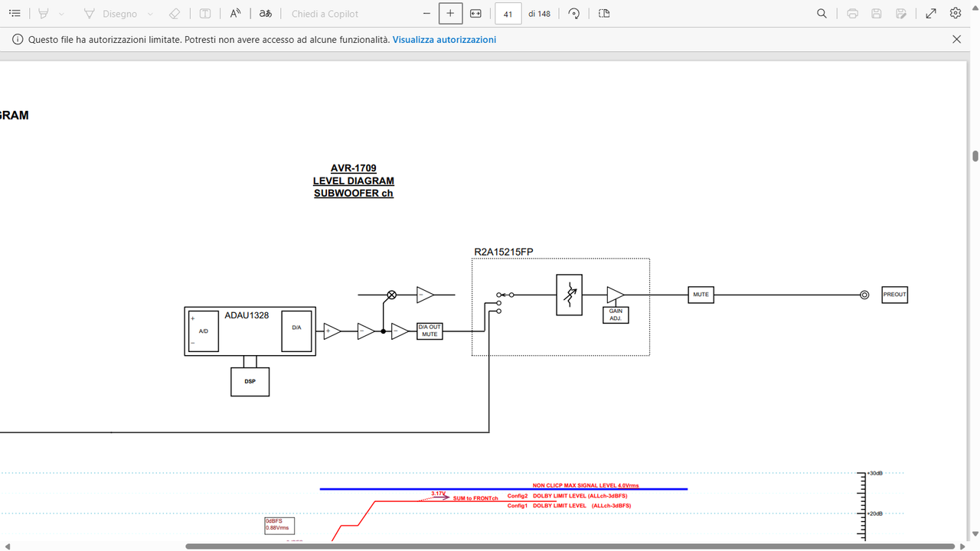Image resolution: width=980 pixels, height=551 pixels.
Task: Click the AVR-1709 title text
Action: [353, 168]
